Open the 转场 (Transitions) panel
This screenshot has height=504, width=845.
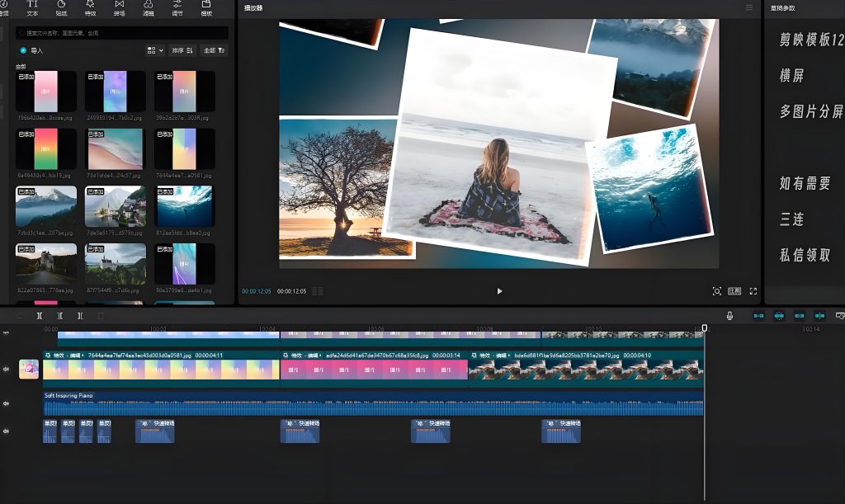[x=119, y=8]
